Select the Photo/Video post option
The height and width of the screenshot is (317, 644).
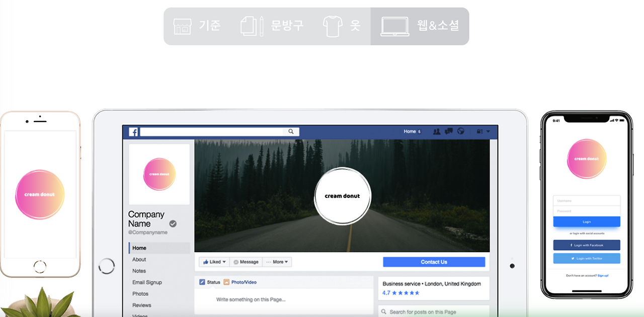tap(240, 282)
